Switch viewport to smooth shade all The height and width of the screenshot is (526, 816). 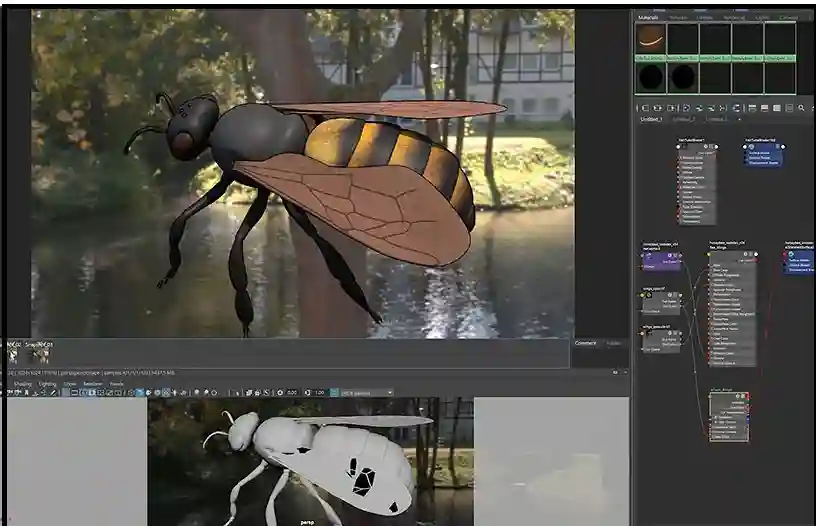pos(139,393)
